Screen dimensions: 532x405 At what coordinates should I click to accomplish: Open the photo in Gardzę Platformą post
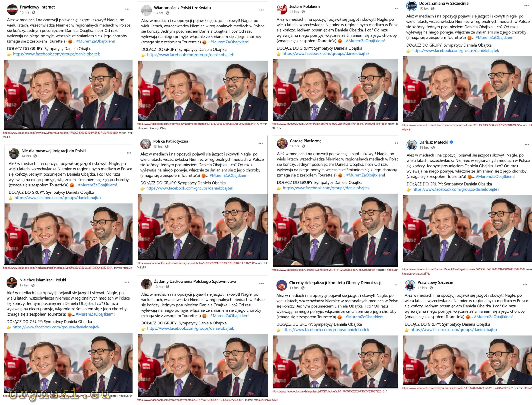335,230
